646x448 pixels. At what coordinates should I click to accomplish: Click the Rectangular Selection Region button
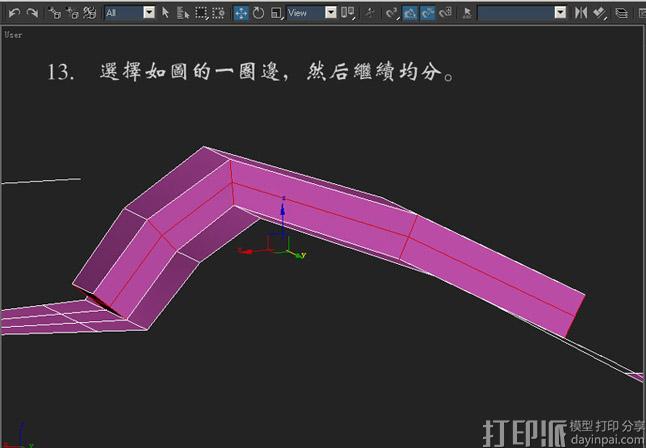(x=201, y=13)
